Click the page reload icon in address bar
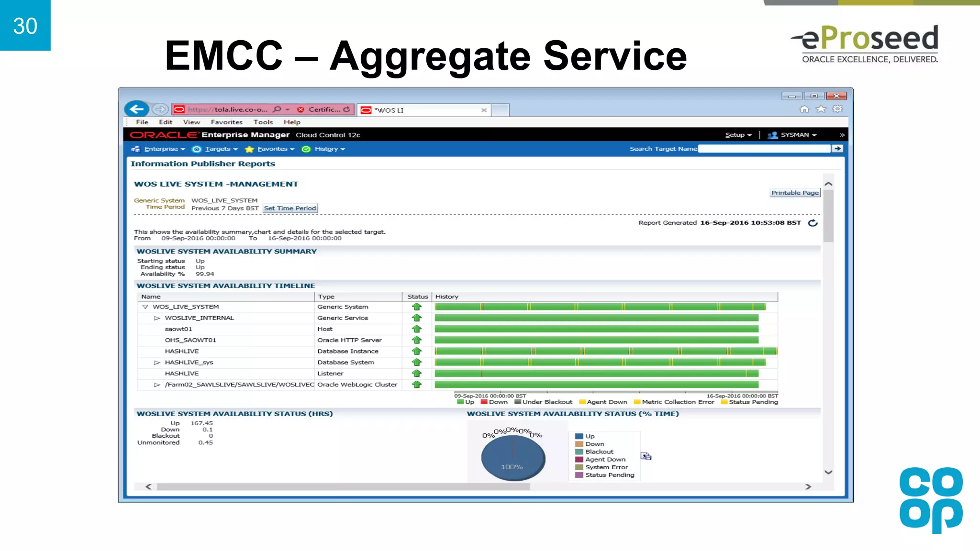980x551 pixels. (346, 110)
